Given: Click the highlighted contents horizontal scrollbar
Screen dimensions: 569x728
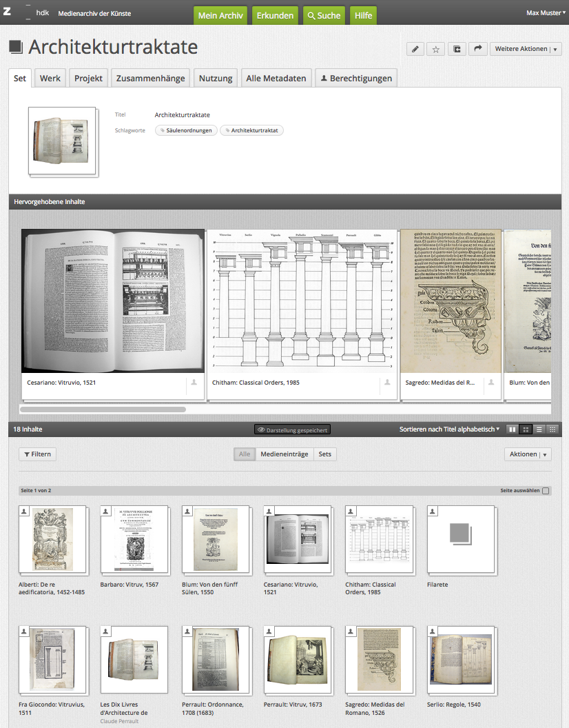Looking at the screenshot, I should pyautogui.click(x=103, y=410).
